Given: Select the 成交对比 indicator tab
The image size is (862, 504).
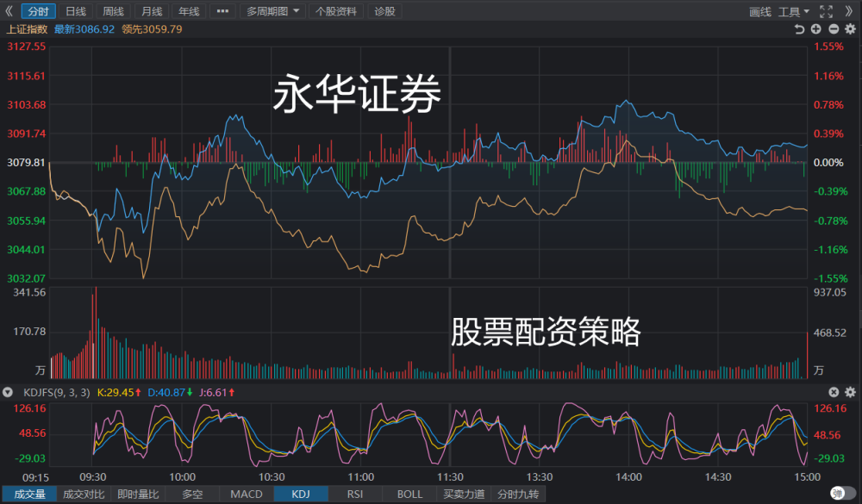Looking at the screenshot, I should coord(84,495).
